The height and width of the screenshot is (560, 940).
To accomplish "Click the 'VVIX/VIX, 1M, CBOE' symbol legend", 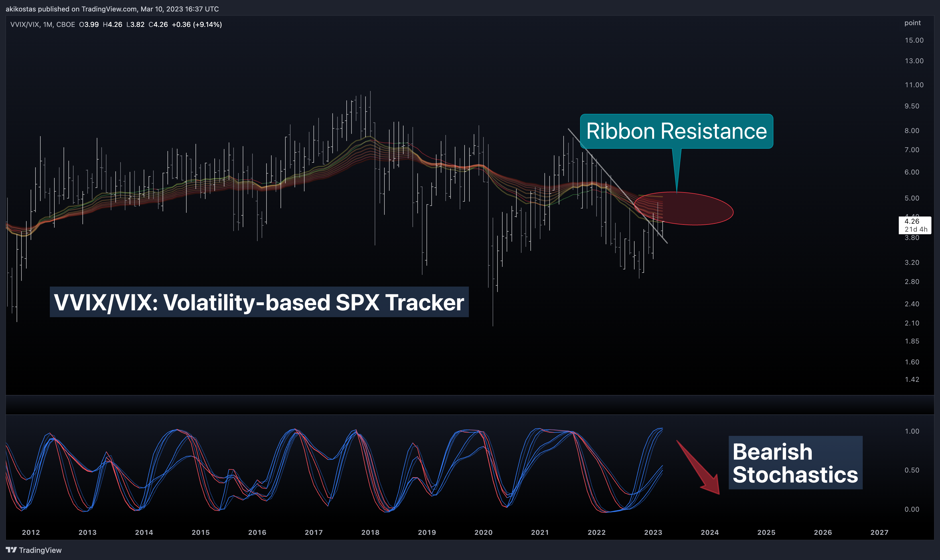I will 43,25.
